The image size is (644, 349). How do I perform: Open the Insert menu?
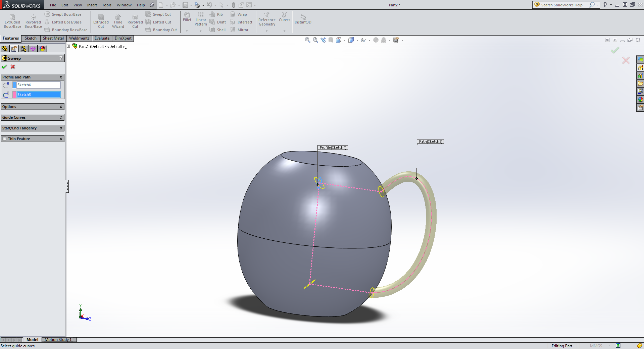[92, 5]
